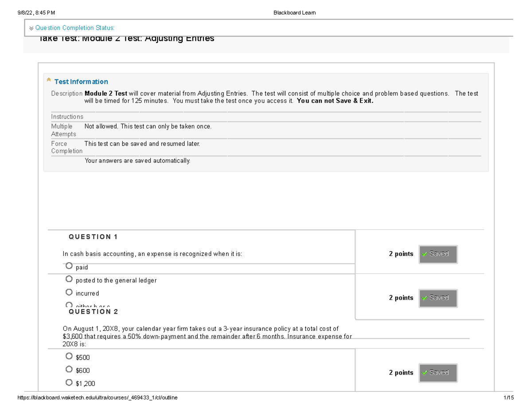Click the blue double-chevron icon before Question Completion Status
Image resolution: width=532 pixels, height=411 pixels.
click(31, 28)
